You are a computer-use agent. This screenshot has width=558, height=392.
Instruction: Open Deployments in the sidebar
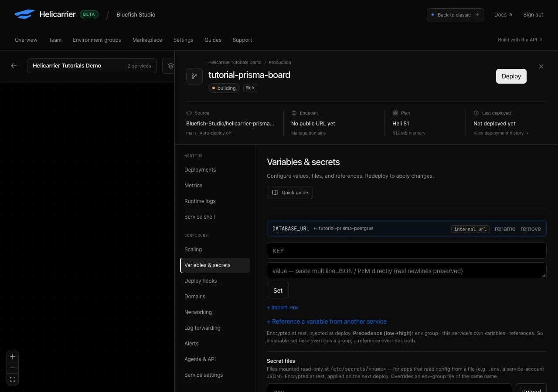(200, 170)
